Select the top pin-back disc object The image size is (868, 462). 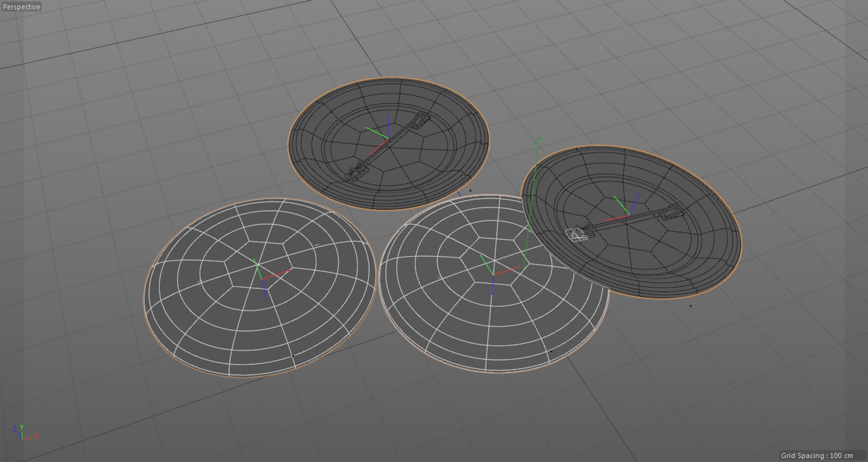click(x=389, y=144)
